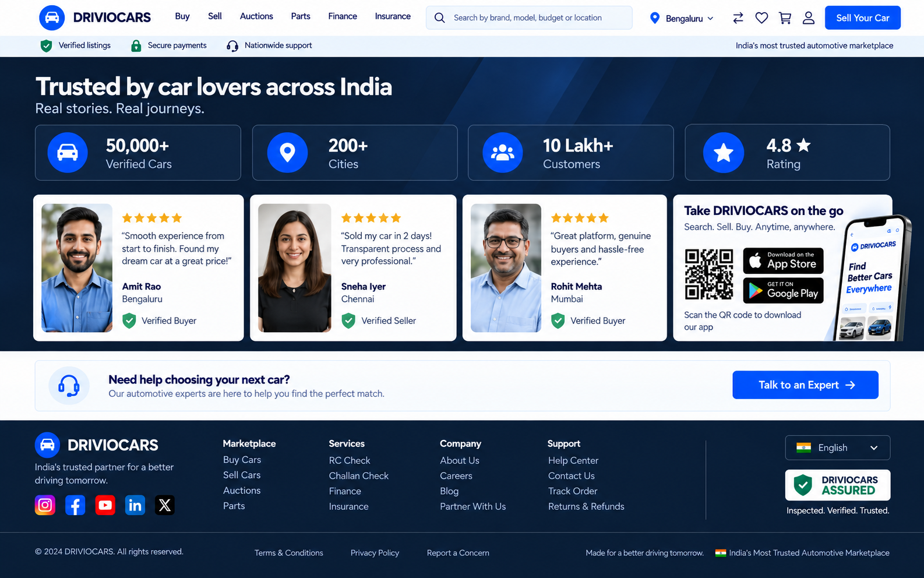The image size is (924, 578).
Task: Open the Auctions menu item
Action: coord(256,16)
